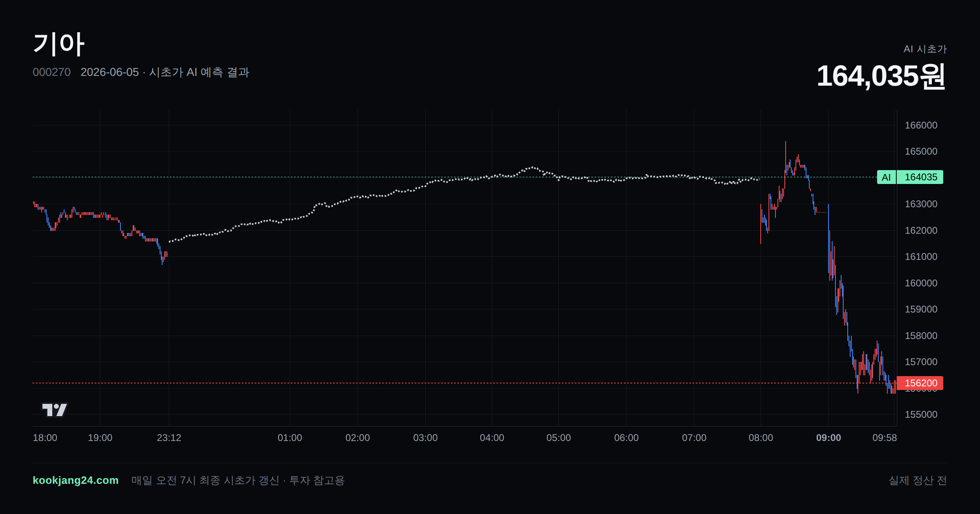
Task: Click the 164035 green price label
Action: coord(920,177)
